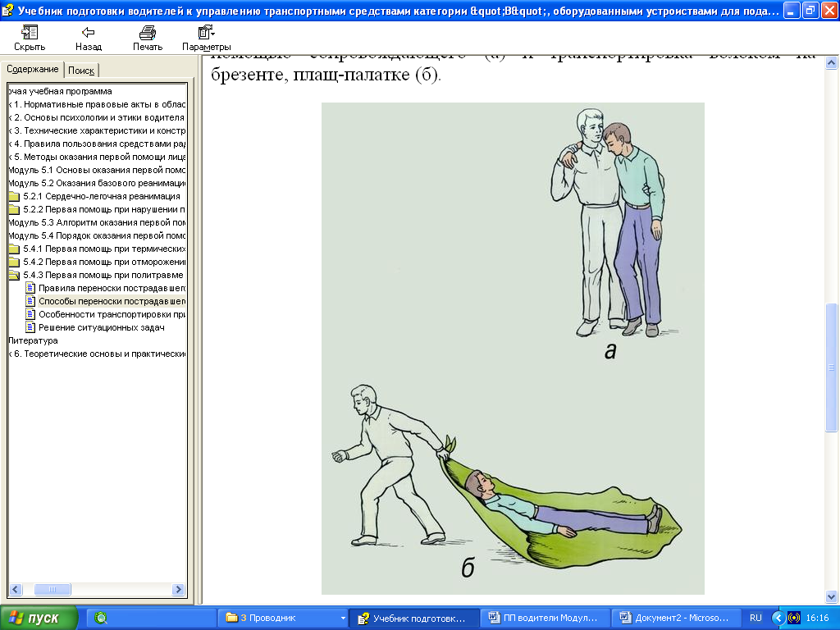
Task: Click the page vertical scrollbar thumb
Action: [832, 367]
